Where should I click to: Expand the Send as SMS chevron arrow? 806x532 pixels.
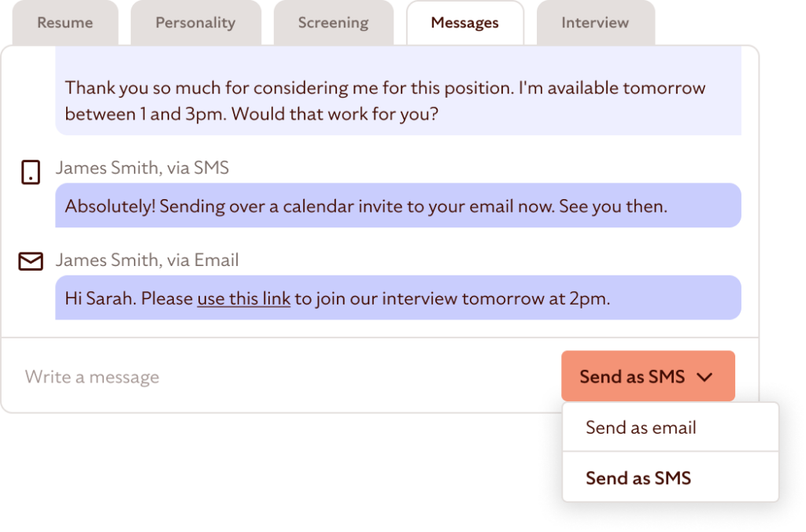coord(705,377)
